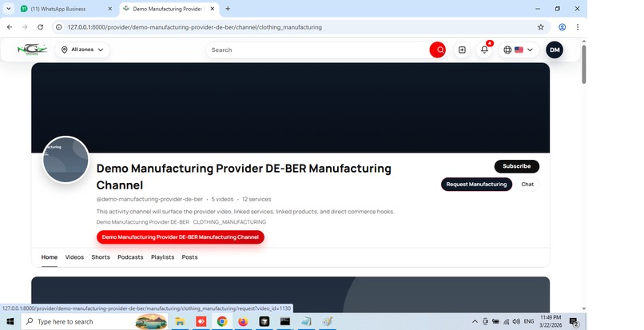This screenshot has height=330, width=644.
Task: Click the volume speaker tray icon
Action: [x=516, y=321]
